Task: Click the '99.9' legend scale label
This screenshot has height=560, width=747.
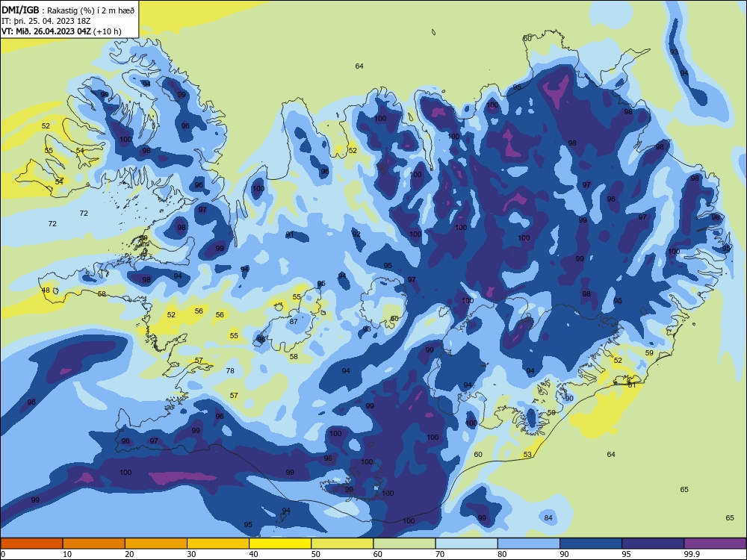Action: (692, 554)
